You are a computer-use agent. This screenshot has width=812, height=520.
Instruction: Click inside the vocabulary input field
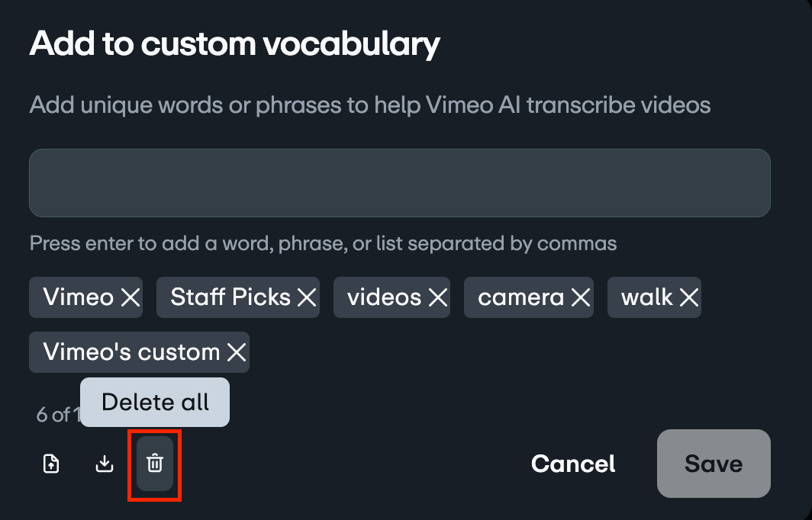coord(400,183)
